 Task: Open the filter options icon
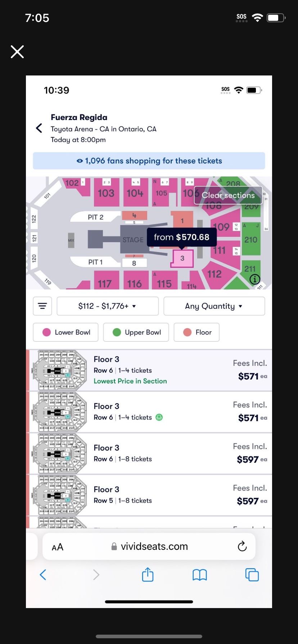pyautogui.click(x=42, y=306)
